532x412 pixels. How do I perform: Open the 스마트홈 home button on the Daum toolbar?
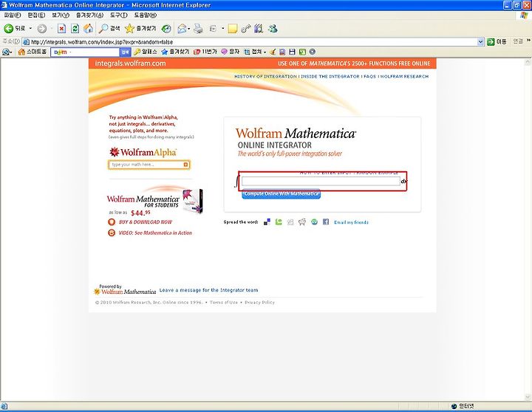[x=33, y=52]
